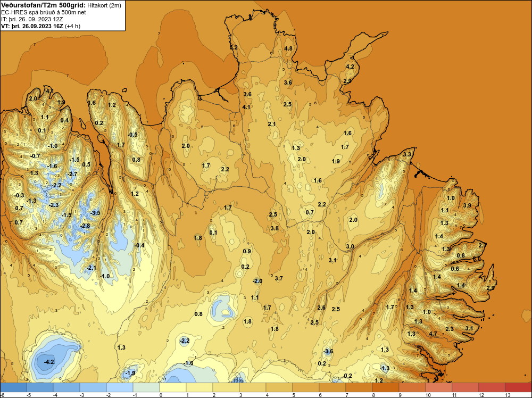Click the 3.9 value in the East Fjords
Image resolution: width=532 pixels, height=398 pixels.
click(467, 205)
